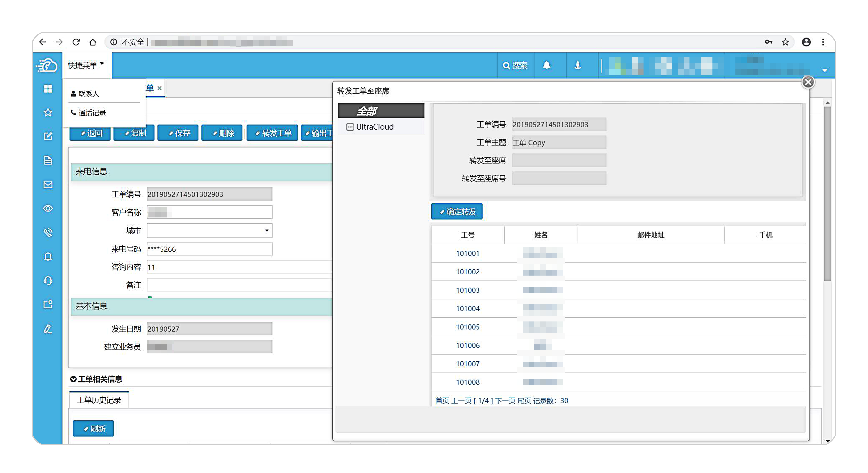This screenshot has width=868, height=473.
Task: Go to 下一页 next page
Action: tap(505, 401)
